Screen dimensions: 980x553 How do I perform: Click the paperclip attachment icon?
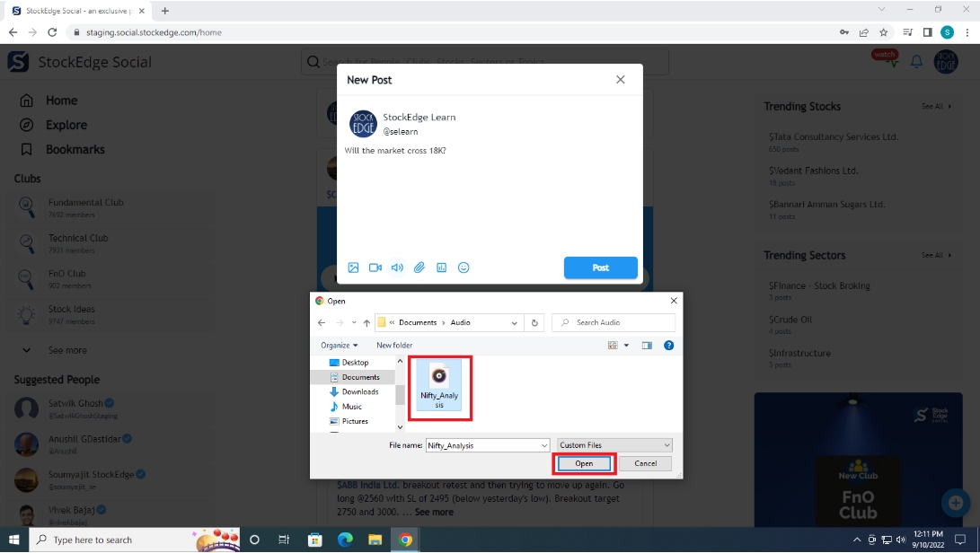pos(419,268)
